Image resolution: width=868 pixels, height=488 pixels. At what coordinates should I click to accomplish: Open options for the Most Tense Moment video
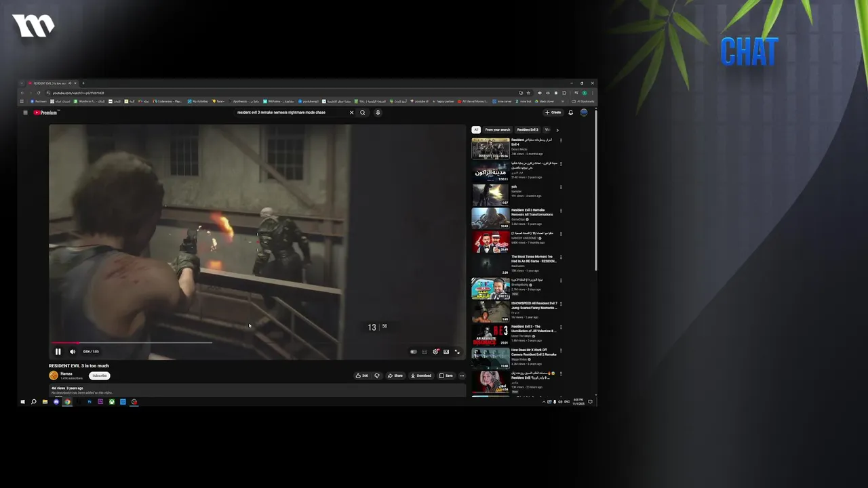561,258
